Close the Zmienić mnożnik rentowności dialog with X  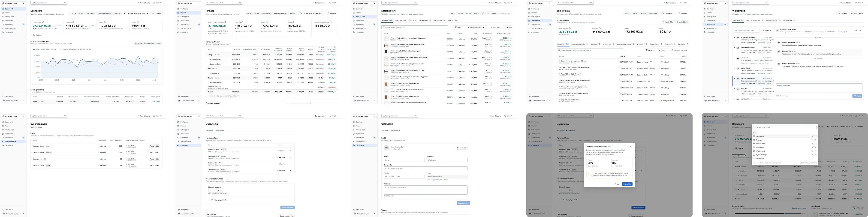(631, 147)
